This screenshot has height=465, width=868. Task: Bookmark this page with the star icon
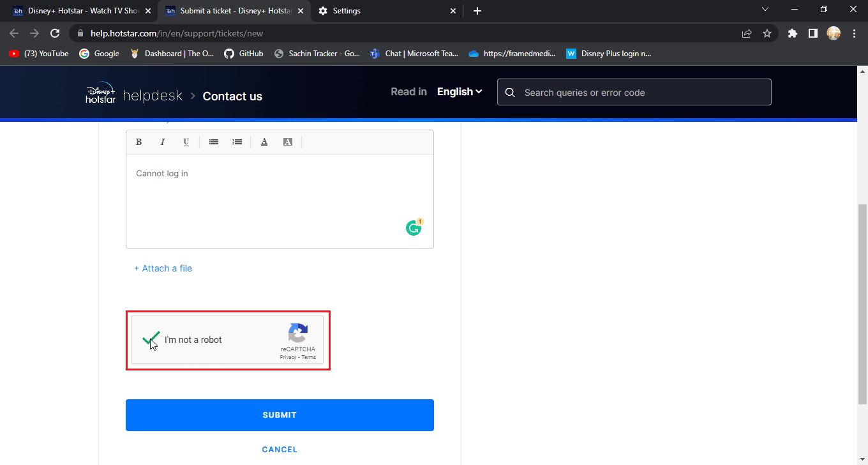[x=767, y=33]
